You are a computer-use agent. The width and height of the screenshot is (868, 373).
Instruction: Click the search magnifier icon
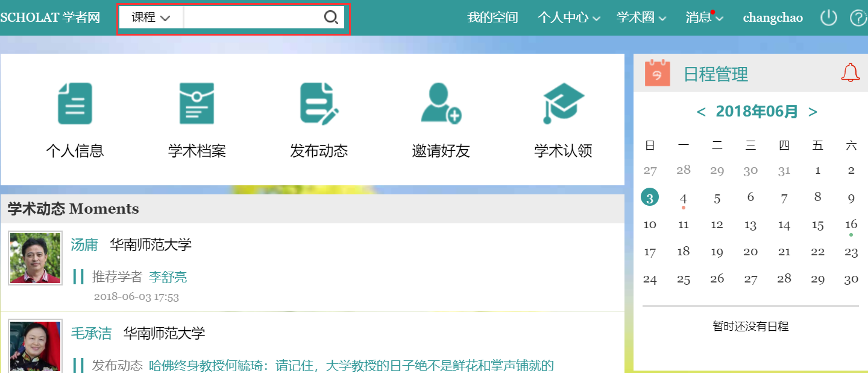(x=331, y=18)
